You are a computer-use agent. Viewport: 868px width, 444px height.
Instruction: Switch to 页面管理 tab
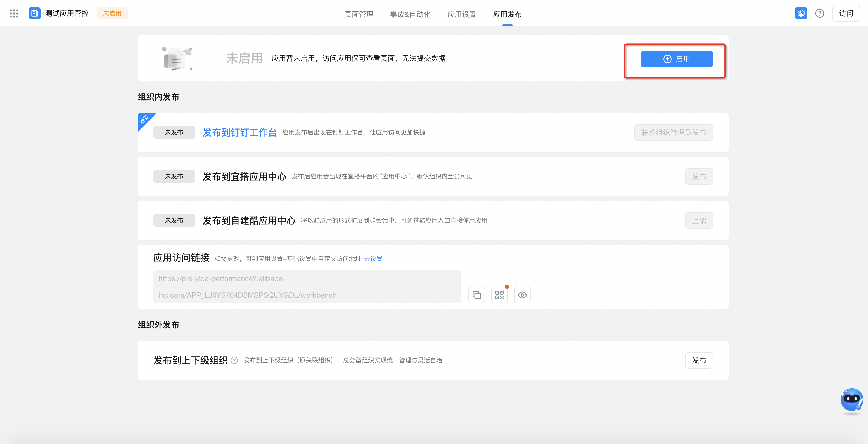click(x=359, y=14)
